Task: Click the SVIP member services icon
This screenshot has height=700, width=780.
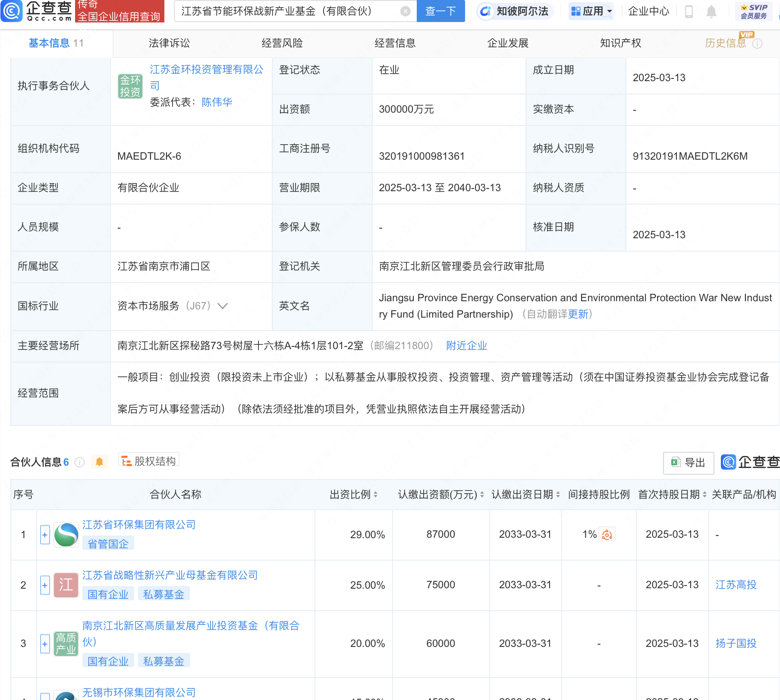Action: (x=753, y=11)
